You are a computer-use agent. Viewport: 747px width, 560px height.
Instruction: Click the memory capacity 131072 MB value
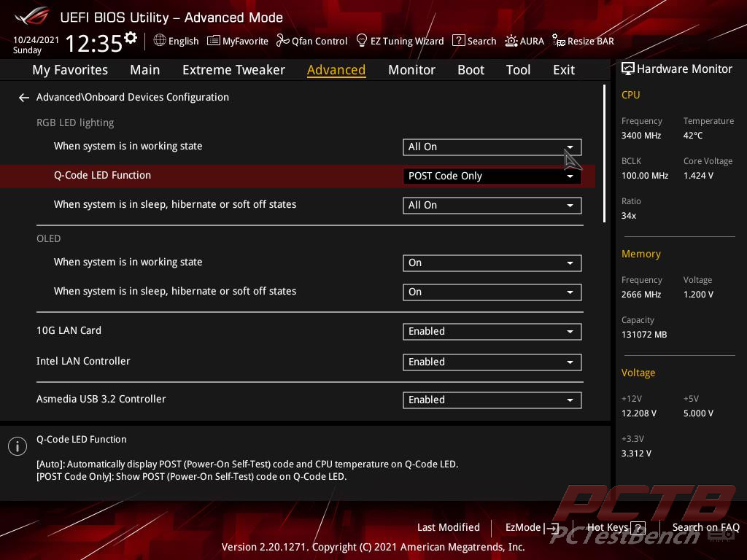pos(644,335)
